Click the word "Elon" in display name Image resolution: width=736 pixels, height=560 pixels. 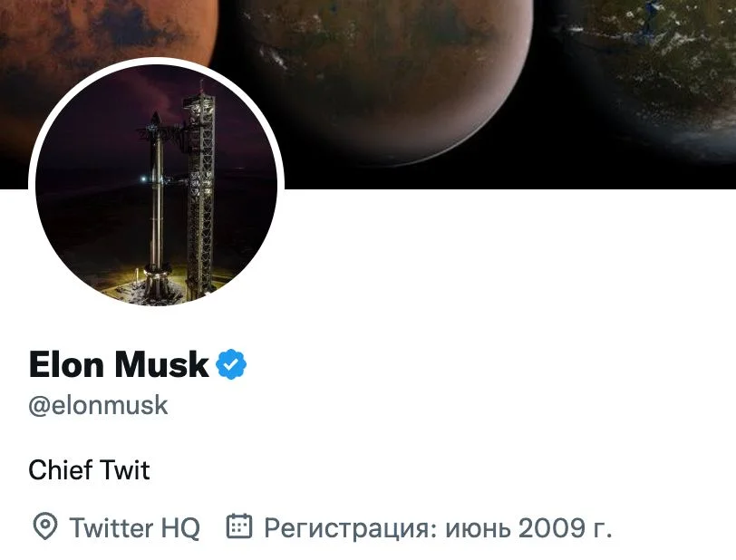68,365
